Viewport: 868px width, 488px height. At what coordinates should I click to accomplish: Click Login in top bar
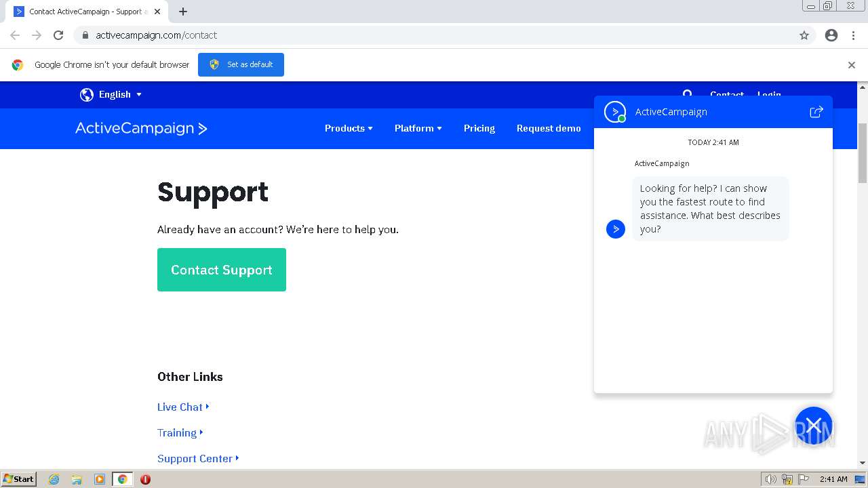[769, 94]
